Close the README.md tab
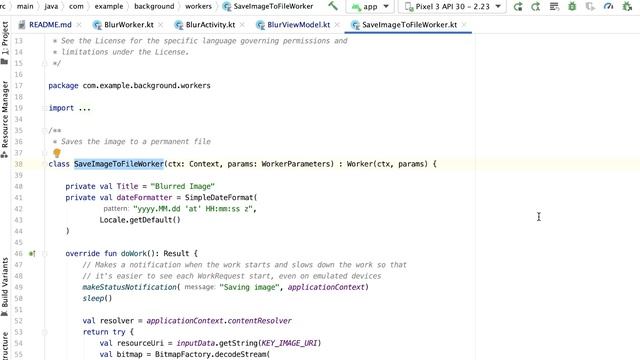 point(79,25)
